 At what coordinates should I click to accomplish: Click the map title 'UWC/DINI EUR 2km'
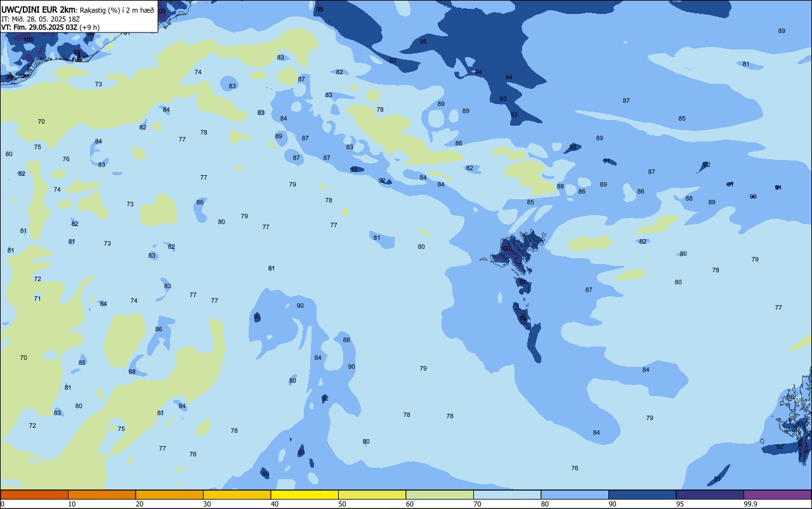point(39,10)
